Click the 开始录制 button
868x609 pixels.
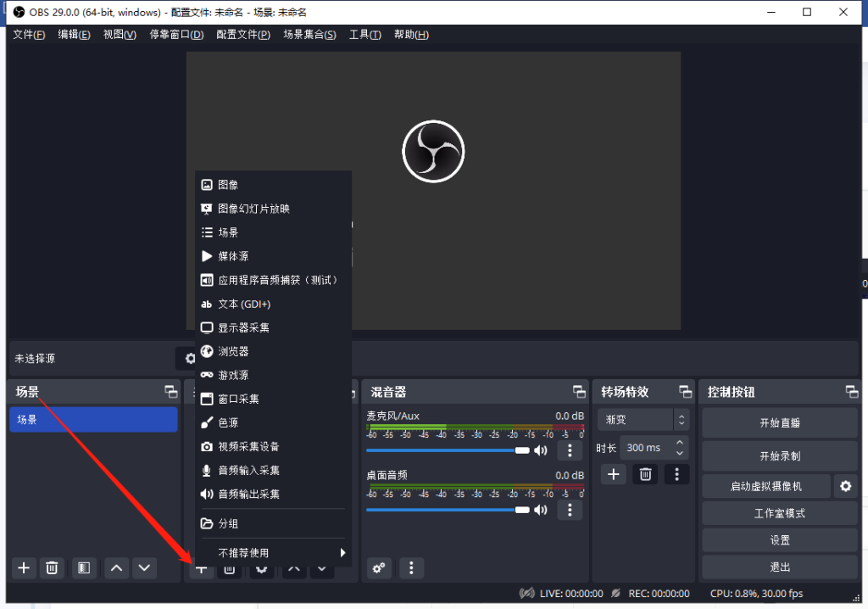[779, 455]
